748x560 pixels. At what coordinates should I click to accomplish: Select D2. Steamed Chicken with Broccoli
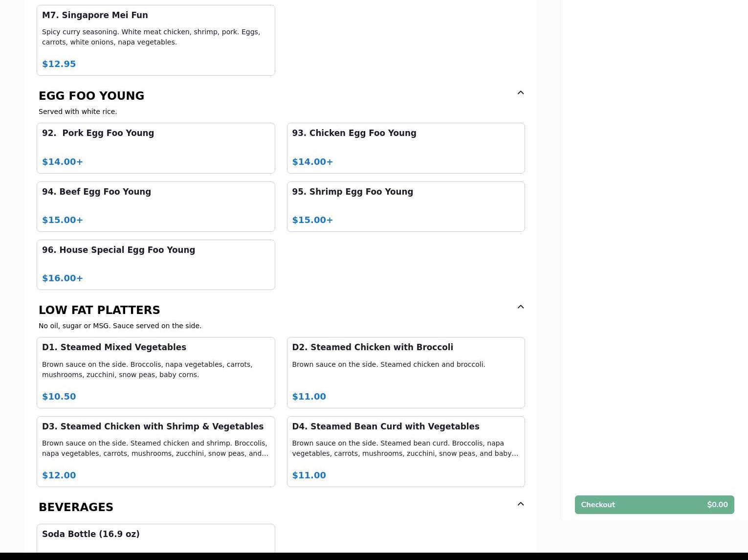(x=405, y=372)
